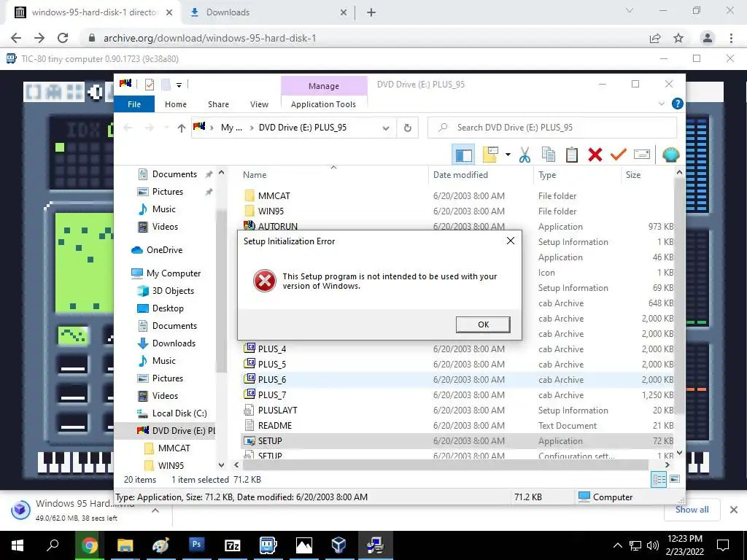Click the shell icon in Explorer toolbar

tap(671, 155)
